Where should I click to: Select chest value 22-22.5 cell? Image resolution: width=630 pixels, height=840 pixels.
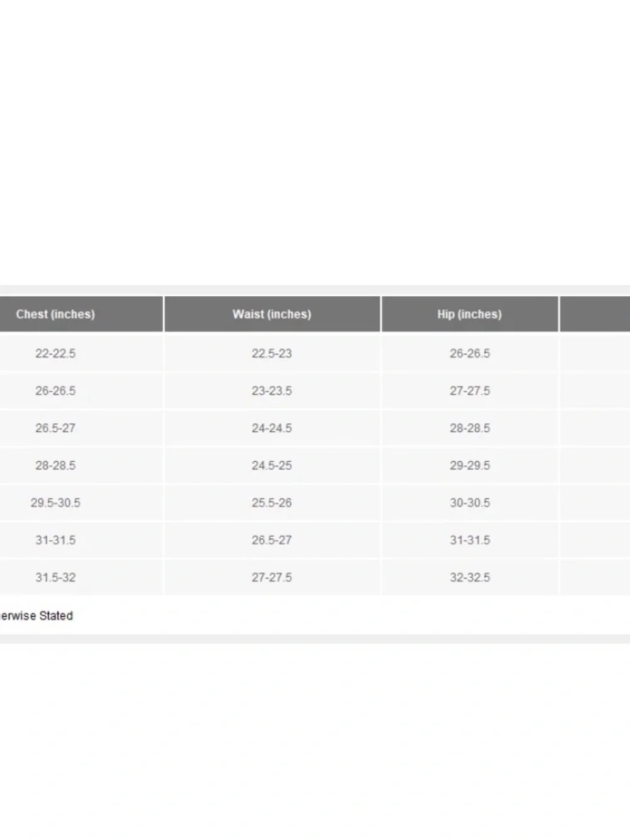[x=81, y=353]
